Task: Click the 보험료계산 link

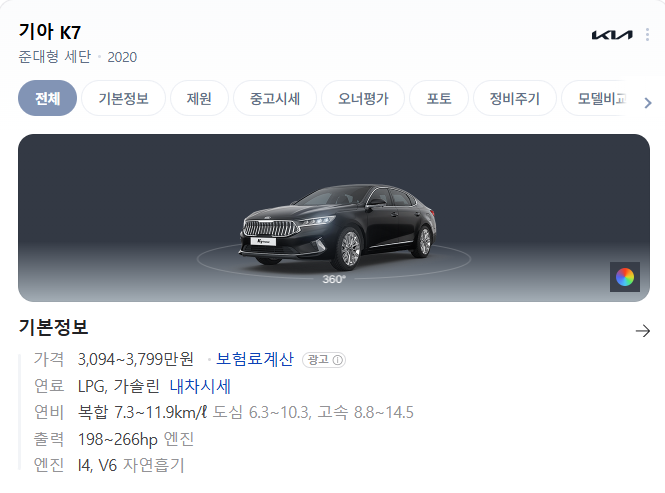Action: pos(255,359)
